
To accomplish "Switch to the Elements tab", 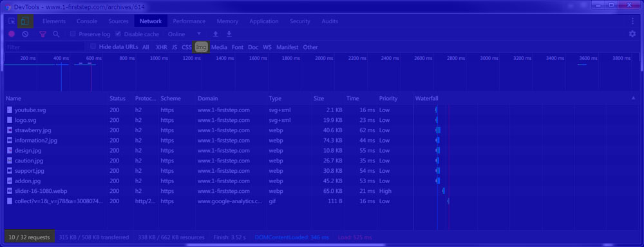I will 54,21.
